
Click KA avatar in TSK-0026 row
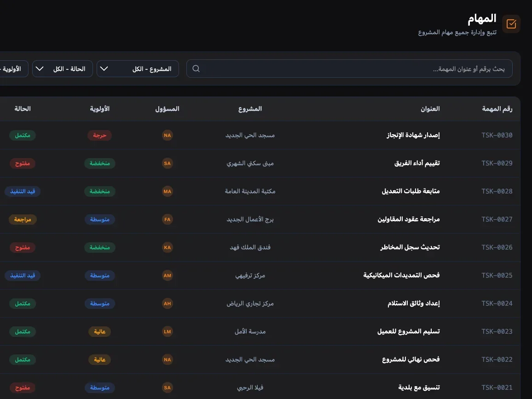(167, 247)
